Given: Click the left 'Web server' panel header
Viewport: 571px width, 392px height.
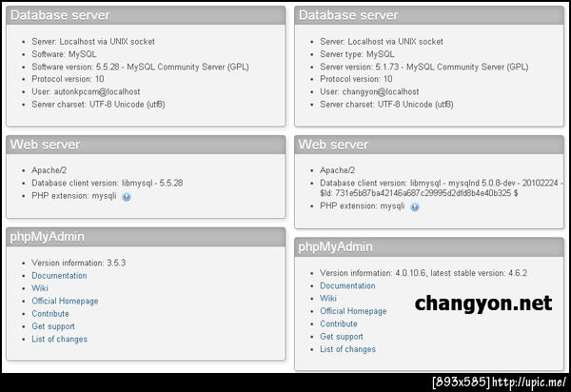Looking at the screenshot, I should pyautogui.click(x=146, y=145).
